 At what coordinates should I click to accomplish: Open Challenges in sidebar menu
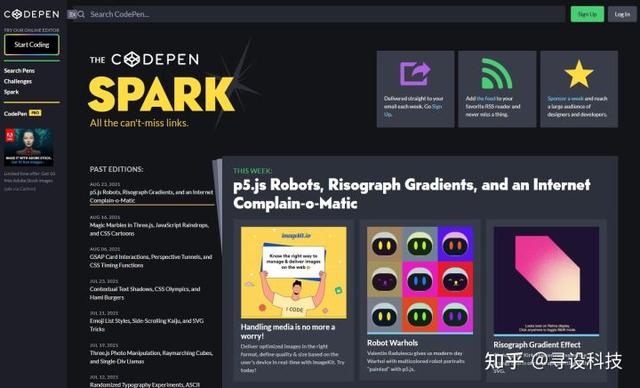click(18, 81)
